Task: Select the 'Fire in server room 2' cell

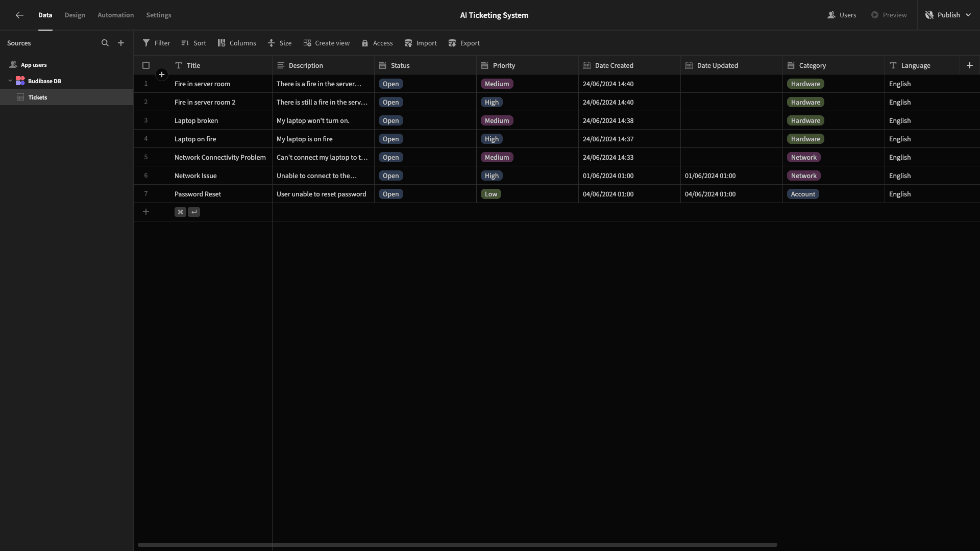Action: tap(221, 102)
